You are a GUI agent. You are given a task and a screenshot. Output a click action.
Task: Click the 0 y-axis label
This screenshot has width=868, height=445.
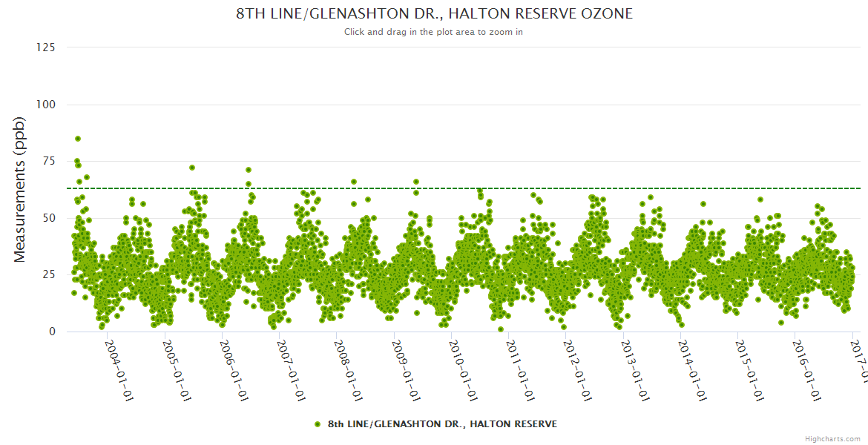pos(51,332)
